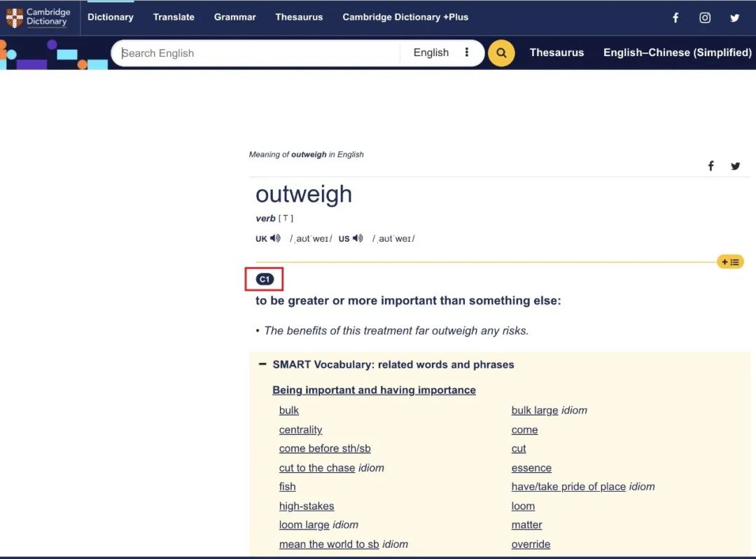The image size is (756, 559).
Task: Open Facebook icon in top navigation bar
Action: point(675,18)
